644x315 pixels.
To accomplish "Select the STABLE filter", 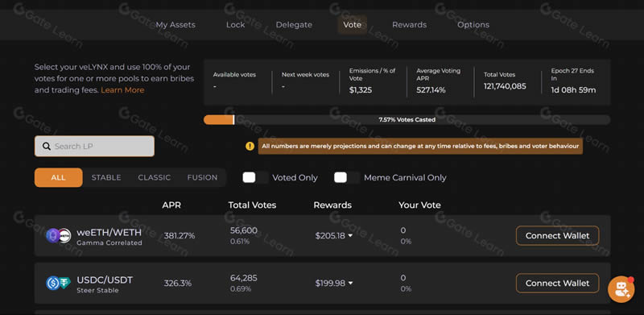I will pos(106,178).
